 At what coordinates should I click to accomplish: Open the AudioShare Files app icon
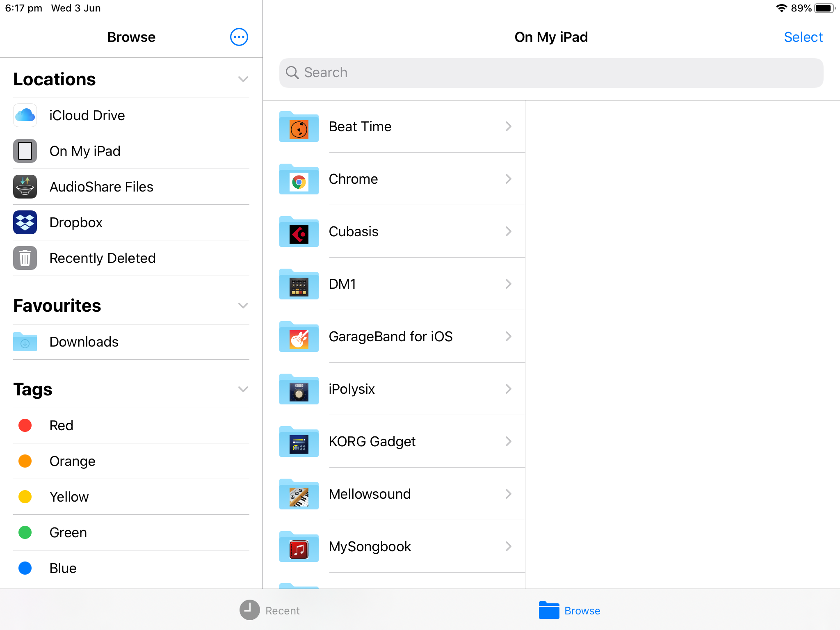tap(25, 187)
